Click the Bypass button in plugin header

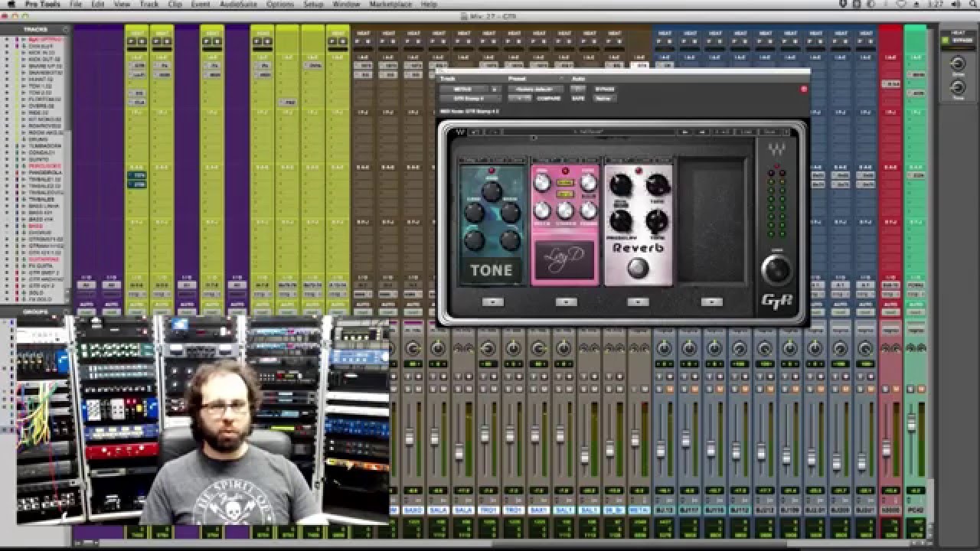[x=604, y=89]
